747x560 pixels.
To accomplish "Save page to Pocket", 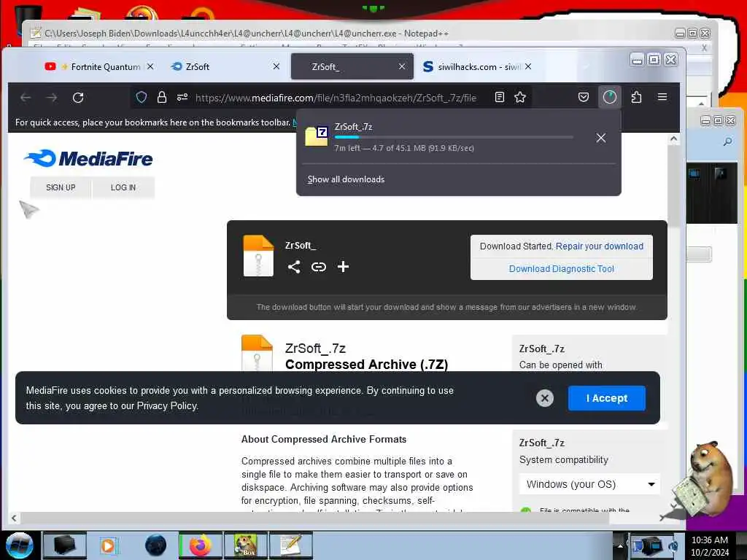I will [x=584, y=97].
